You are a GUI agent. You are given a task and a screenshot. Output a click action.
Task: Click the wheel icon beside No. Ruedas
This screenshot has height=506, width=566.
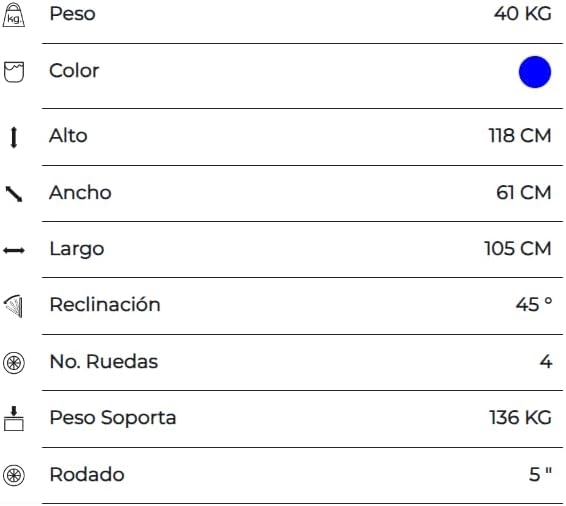click(x=14, y=363)
